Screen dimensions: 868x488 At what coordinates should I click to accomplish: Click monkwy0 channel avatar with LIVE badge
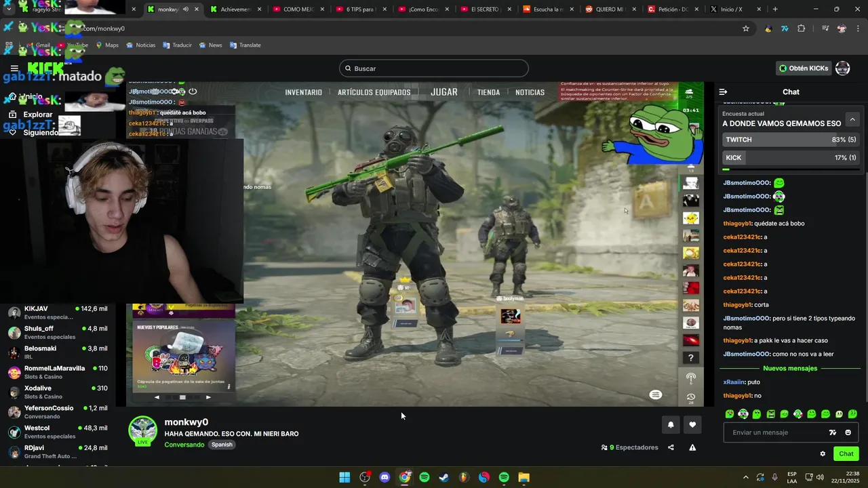tap(142, 431)
